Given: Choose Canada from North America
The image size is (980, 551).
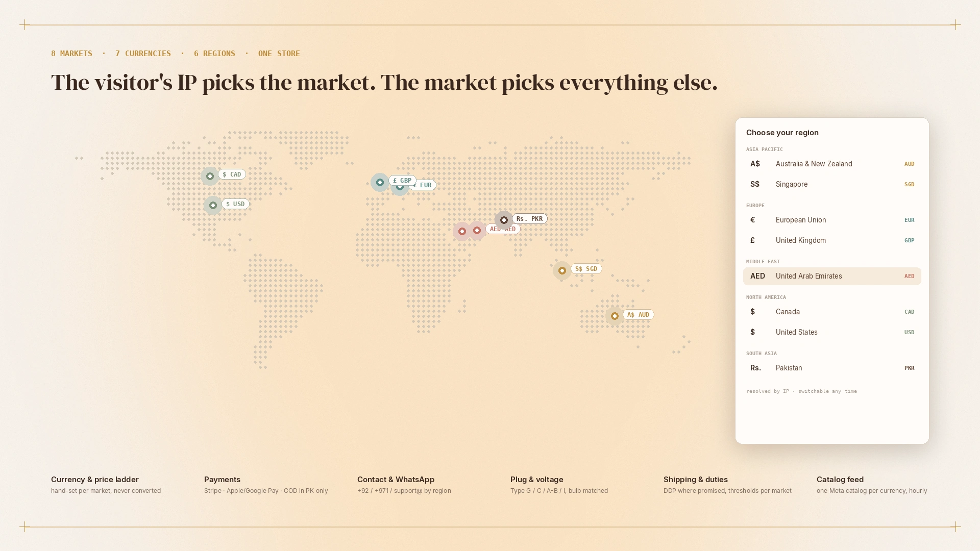Looking at the screenshot, I should (x=832, y=312).
